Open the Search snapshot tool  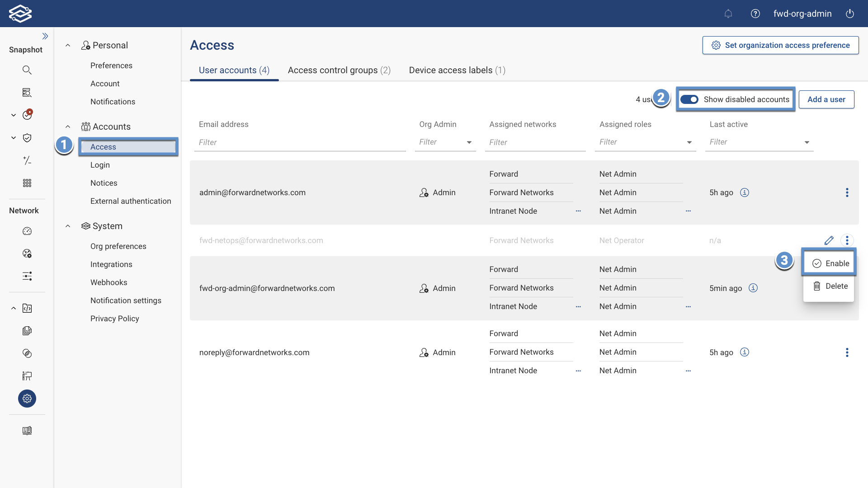tap(27, 70)
